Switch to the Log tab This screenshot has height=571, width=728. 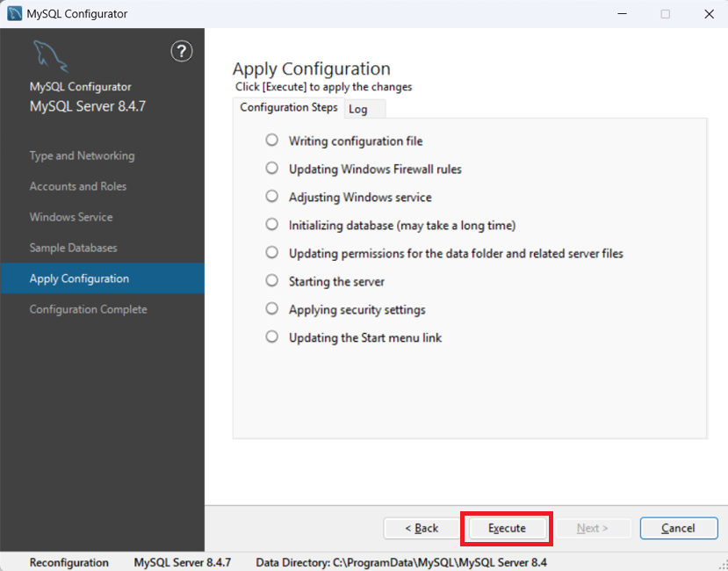[358, 109]
